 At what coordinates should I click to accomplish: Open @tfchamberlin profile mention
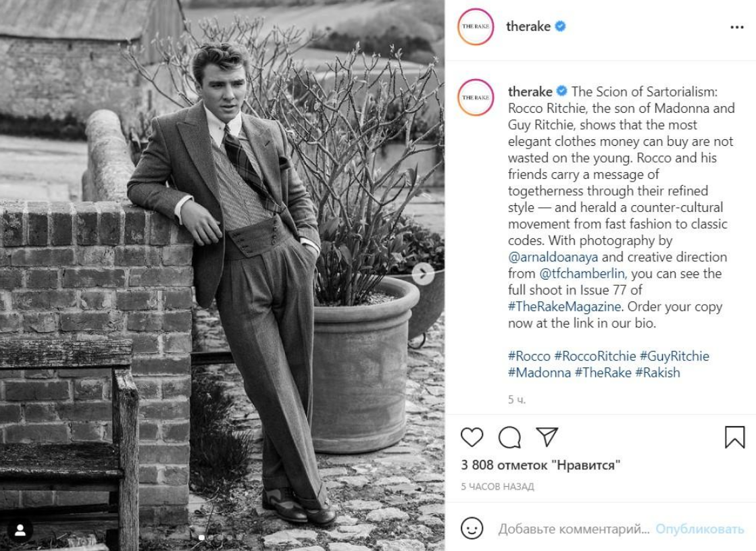pyautogui.click(x=582, y=273)
